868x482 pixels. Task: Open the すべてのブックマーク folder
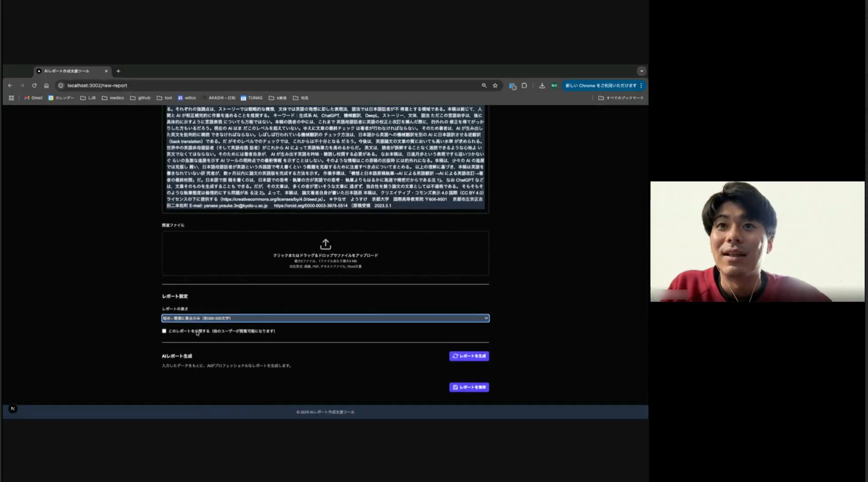pos(621,98)
